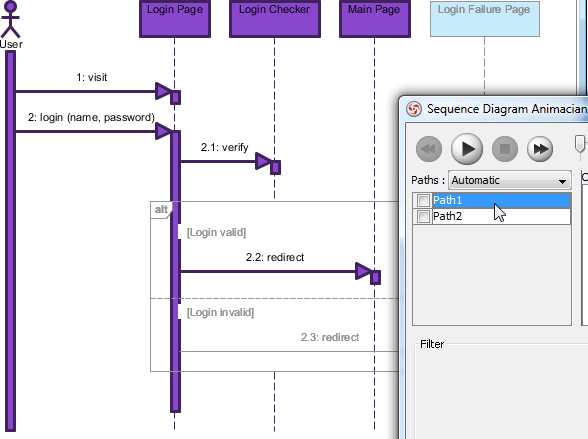
Task: Select Path2 in the paths list
Action: click(x=501, y=216)
